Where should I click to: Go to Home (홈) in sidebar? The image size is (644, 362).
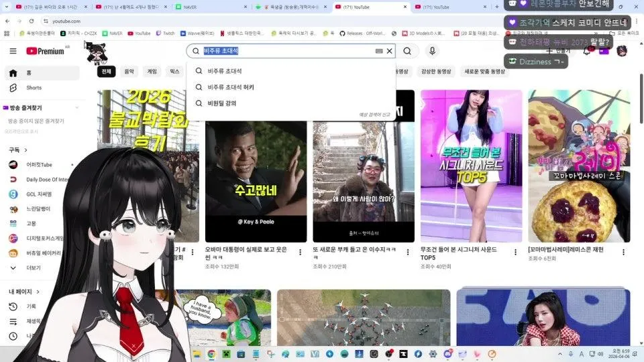(x=42, y=72)
